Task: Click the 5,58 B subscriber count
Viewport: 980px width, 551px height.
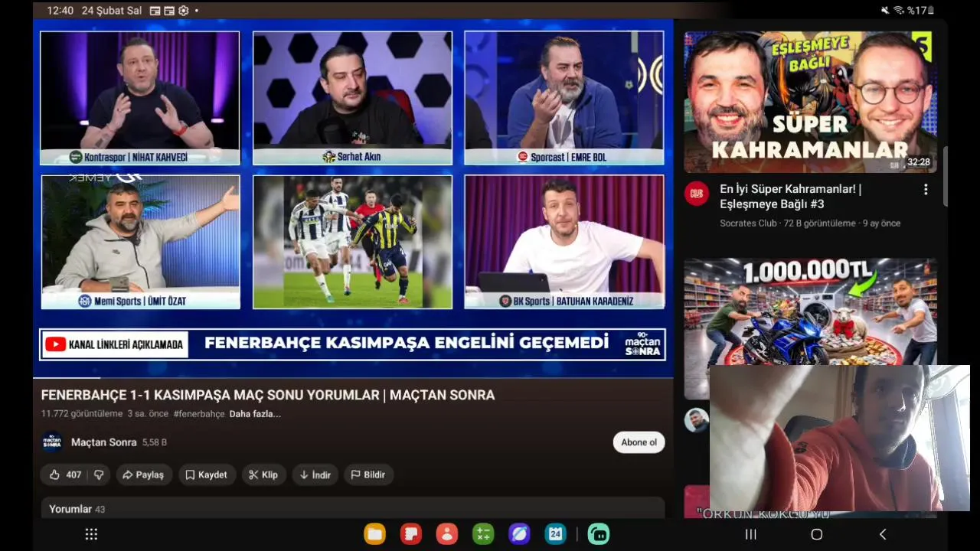Action: (154, 442)
